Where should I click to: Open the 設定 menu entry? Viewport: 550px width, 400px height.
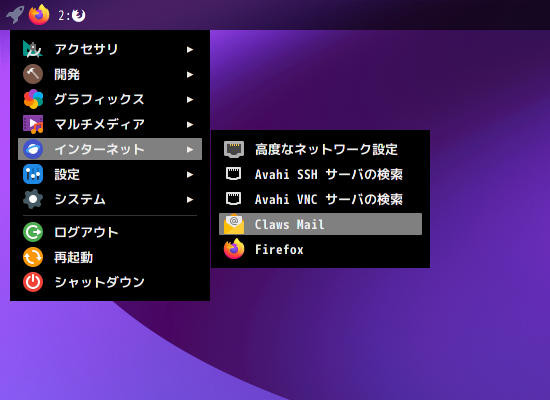click(110, 174)
